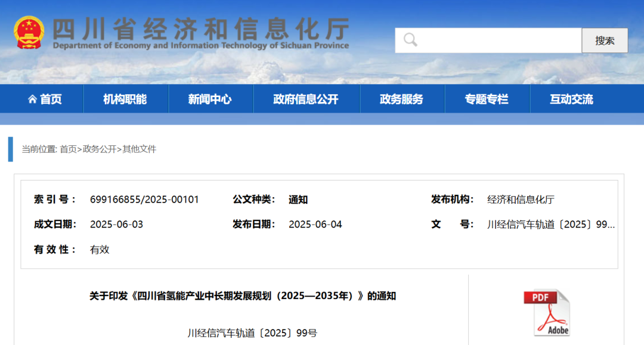Click the 政务公开 breadcrumb link
Viewport: 644px width, 345px height.
100,149
